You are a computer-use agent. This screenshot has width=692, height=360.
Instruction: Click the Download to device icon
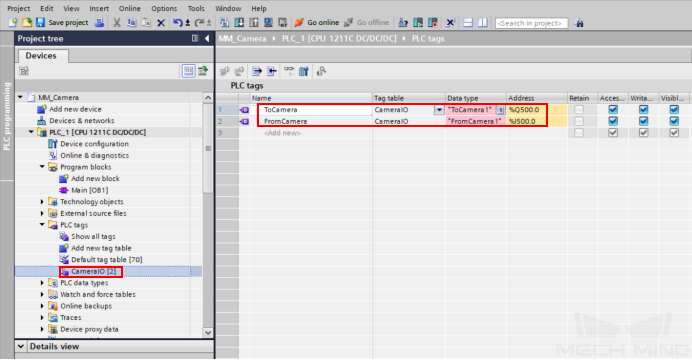pyautogui.click(x=239, y=22)
